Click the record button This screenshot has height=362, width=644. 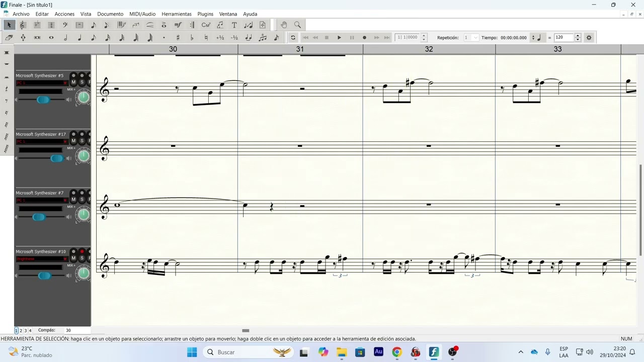[364, 38]
